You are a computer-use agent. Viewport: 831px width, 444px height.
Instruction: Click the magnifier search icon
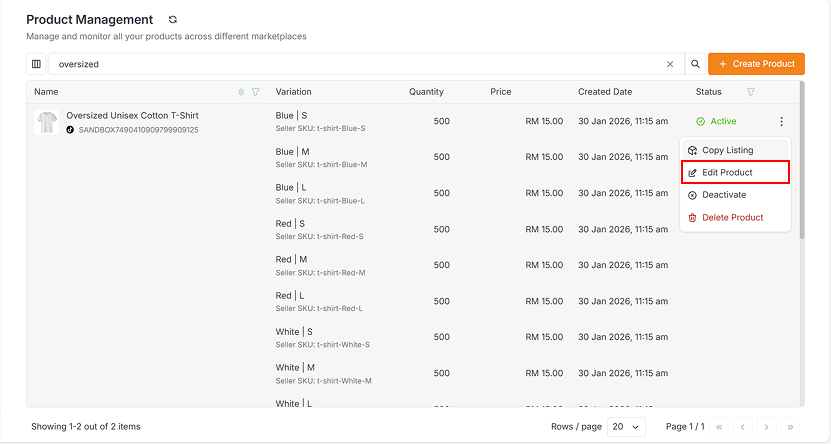[x=695, y=64]
